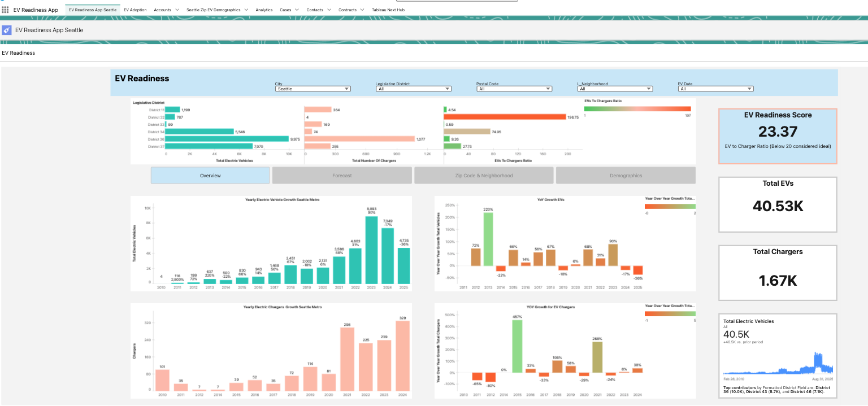Select the 220% bar in YoY Growth EVs
The image size is (868, 406).
point(488,239)
